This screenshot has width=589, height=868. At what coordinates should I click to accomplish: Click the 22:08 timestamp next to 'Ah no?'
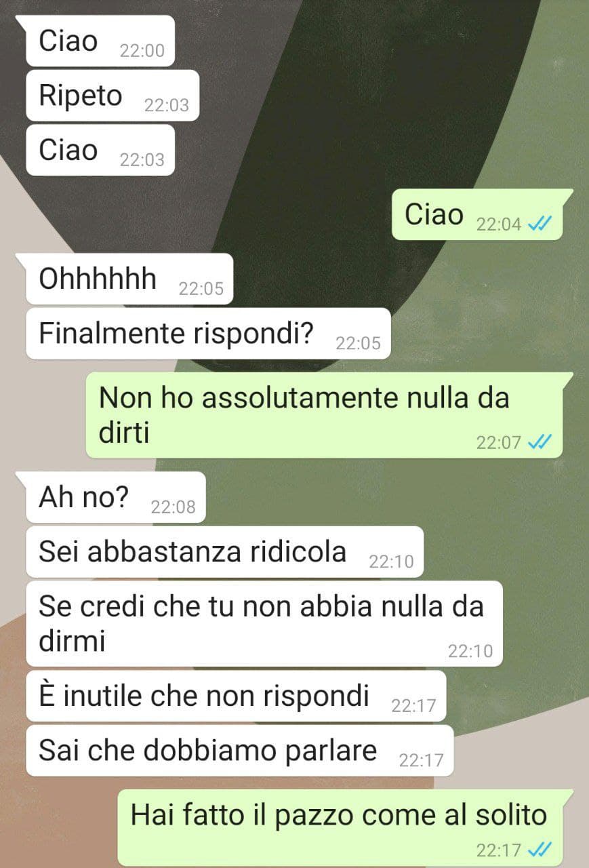click(x=173, y=507)
